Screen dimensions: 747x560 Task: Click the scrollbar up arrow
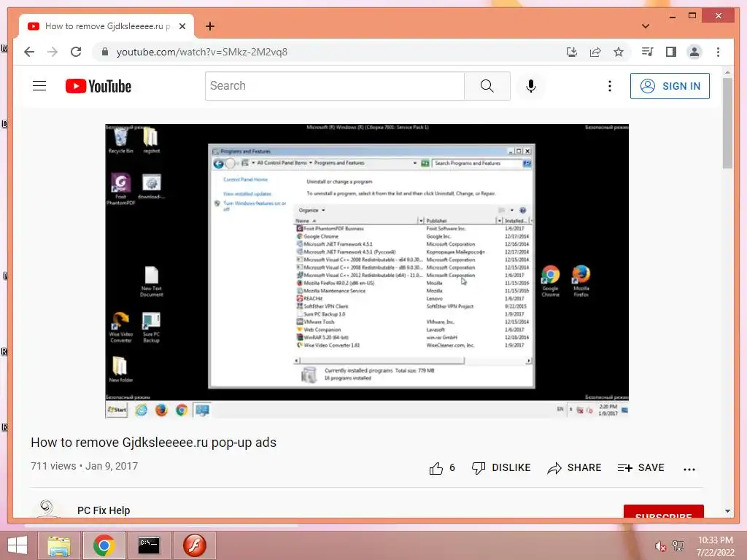[x=727, y=72]
